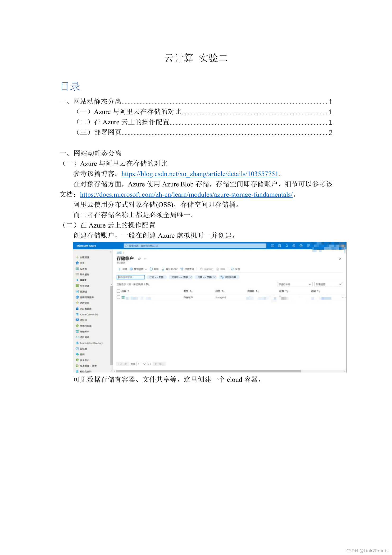Click 创建 in the storage accounts toolbar
This screenshot has height=555, width=392.
click(x=122, y=269)
